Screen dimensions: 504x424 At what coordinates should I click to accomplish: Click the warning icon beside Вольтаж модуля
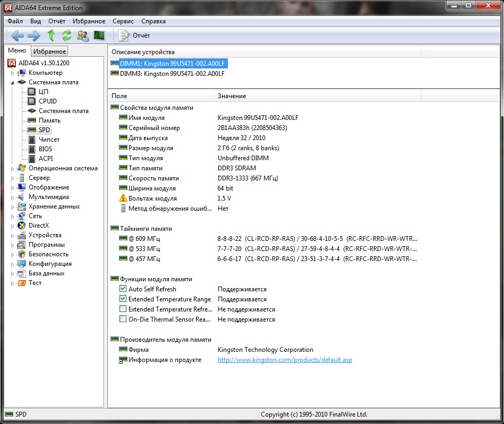point(123,198)
